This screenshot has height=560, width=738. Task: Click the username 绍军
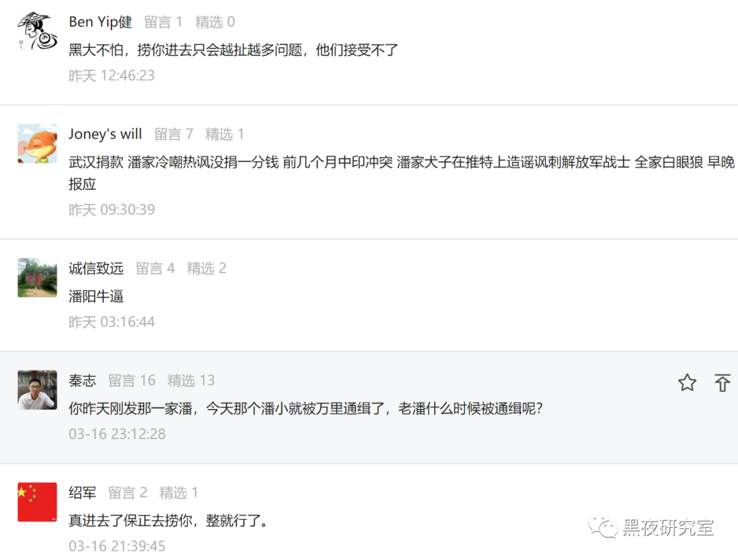83,493
